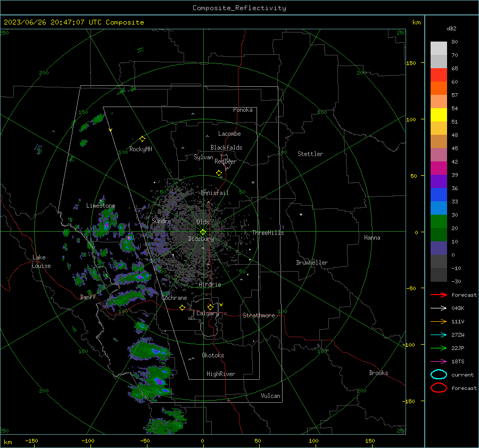Click the white plus marker west of Hanna

tap(301, 214)
